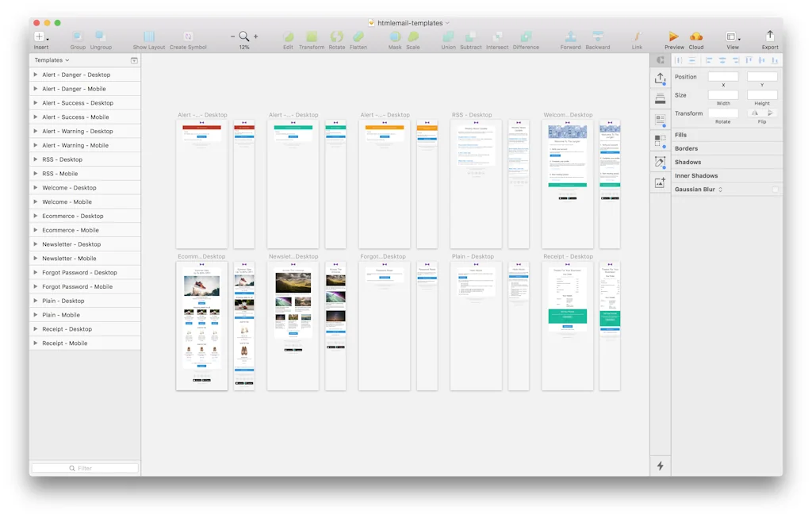Click the Preview button
This screenshot has height=518, width=812.
(673, 37)
